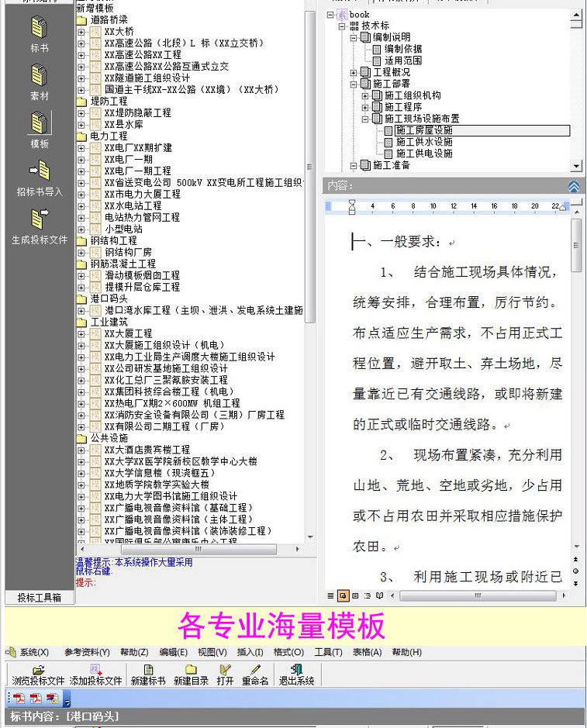Expand the 施工组织机构 node
The image size is (587, 728).
(x=365, y=95)
